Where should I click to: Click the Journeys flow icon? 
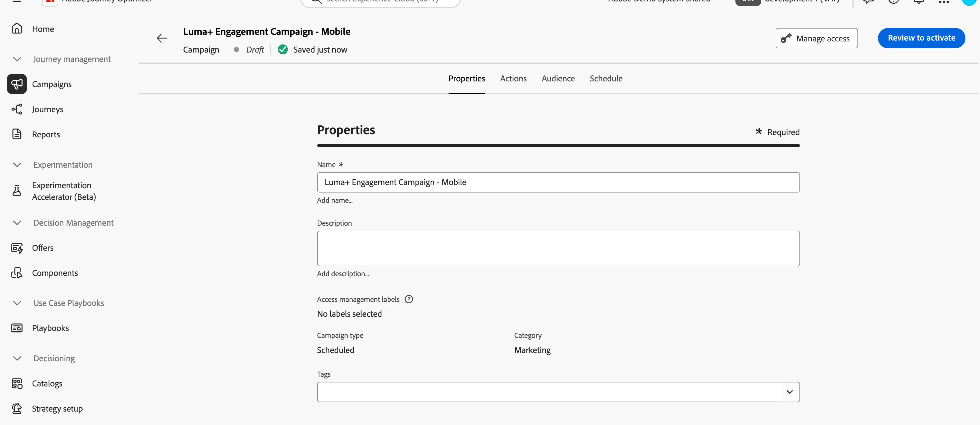(x=17, y=109)
